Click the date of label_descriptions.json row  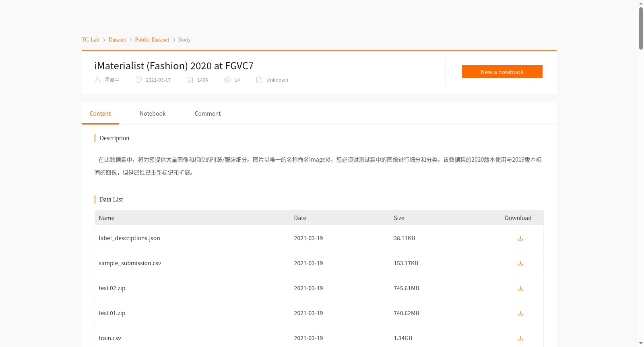(308, 238)
